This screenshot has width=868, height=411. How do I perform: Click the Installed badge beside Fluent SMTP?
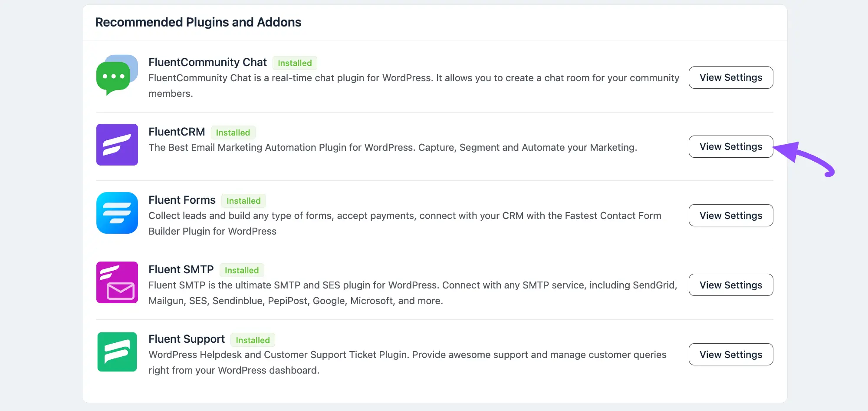pyautogui.click(x=242, y=270)
